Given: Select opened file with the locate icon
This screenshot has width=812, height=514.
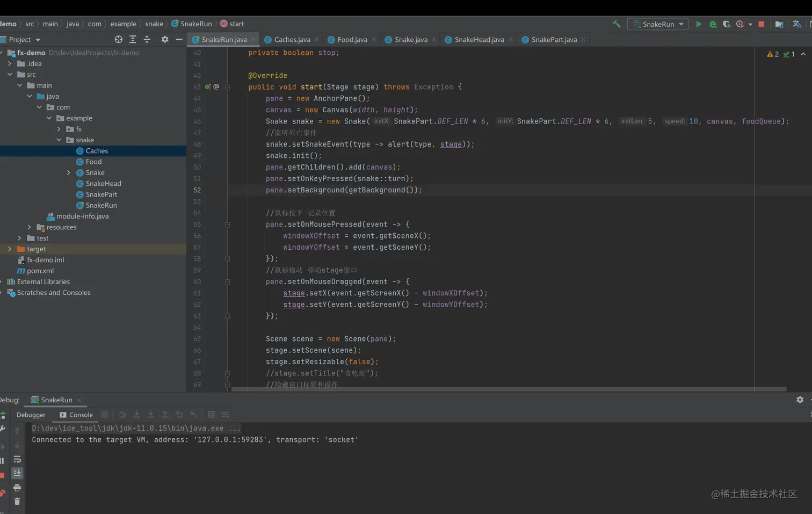Looking at the screenshot, I should 118,40.
